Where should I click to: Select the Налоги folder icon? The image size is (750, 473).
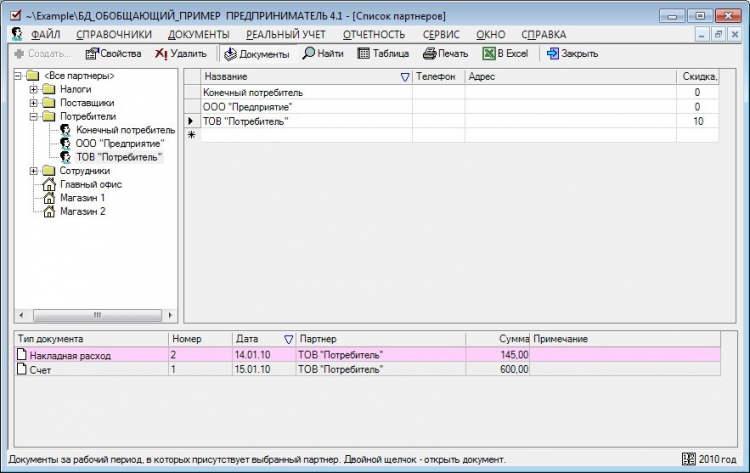[48, 89]
